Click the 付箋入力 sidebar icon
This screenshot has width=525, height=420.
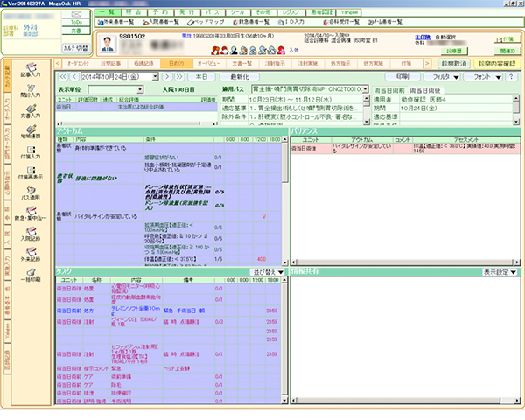(x=29, y=152)
